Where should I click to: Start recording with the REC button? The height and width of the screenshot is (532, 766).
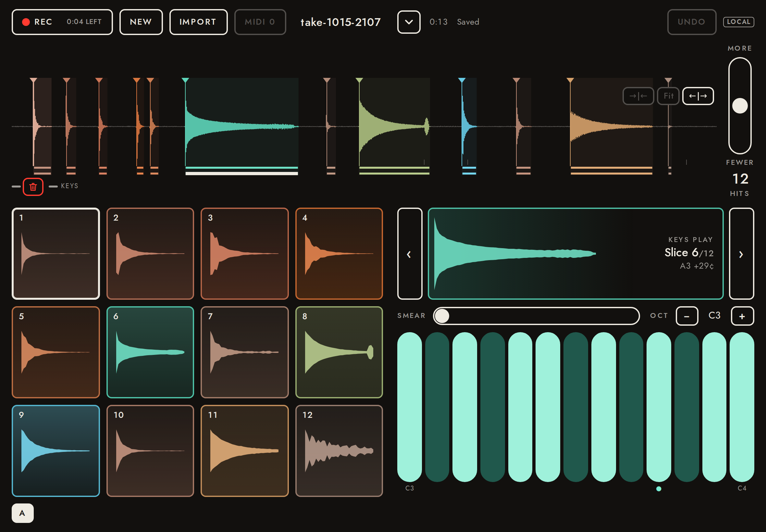pos(62,22)
